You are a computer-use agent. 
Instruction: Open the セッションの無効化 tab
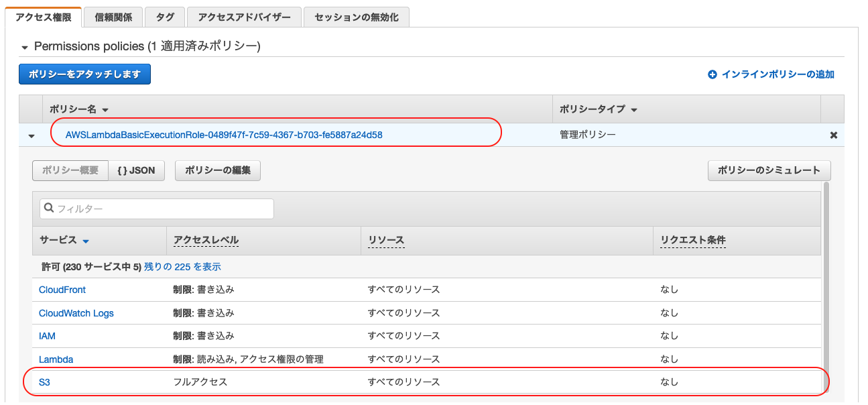(x=357, y=17)
